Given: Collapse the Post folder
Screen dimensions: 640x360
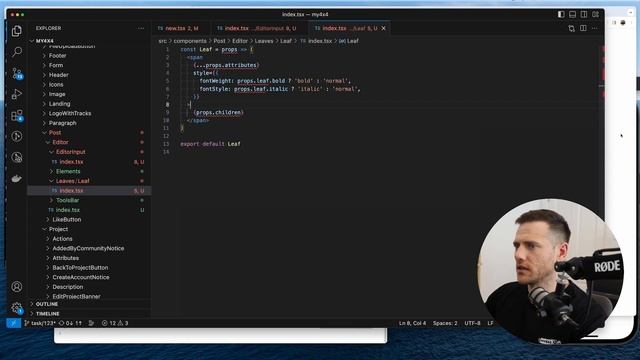Looking at the screenshot, I should coord(89,132).
